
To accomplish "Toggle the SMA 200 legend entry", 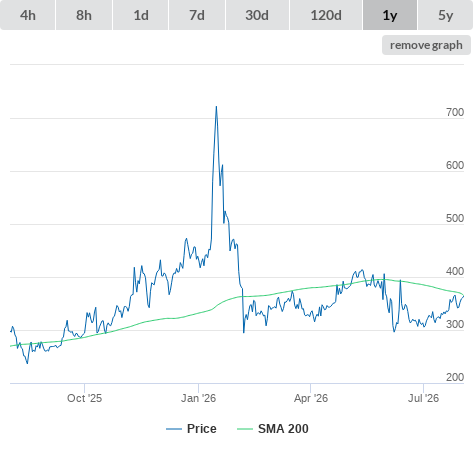I will (x=273, y=429).
